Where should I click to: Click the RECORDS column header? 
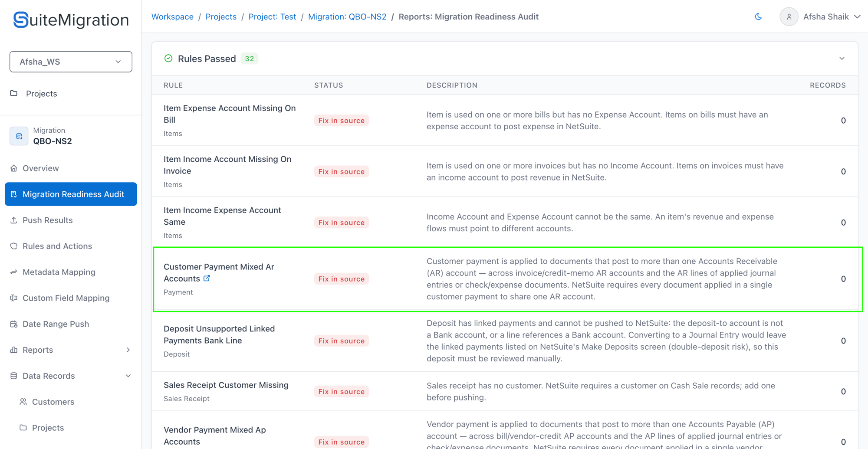[x=828, y=85]
